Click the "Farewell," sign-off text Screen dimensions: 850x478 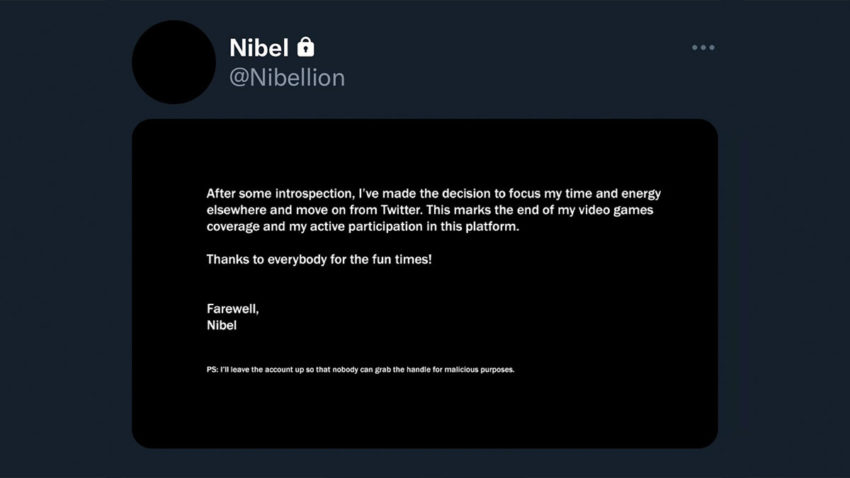pos(233,309)
